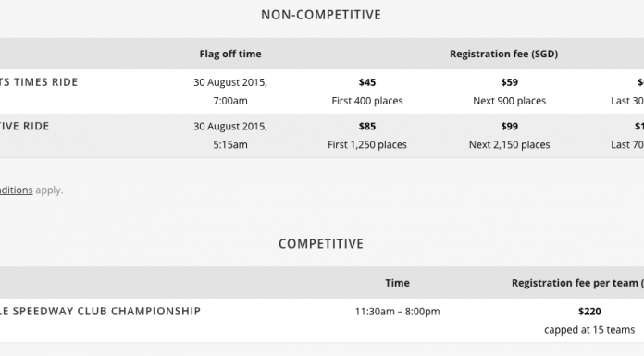This screenshot has height=356, width=644.
Task: Click the Time column header
Action: [x=397, y=283]
